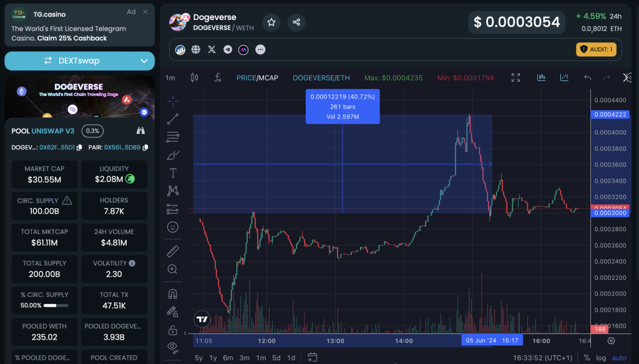
Task: Select 3m time range
Action: pyautogui.click(x=245, y=358)
